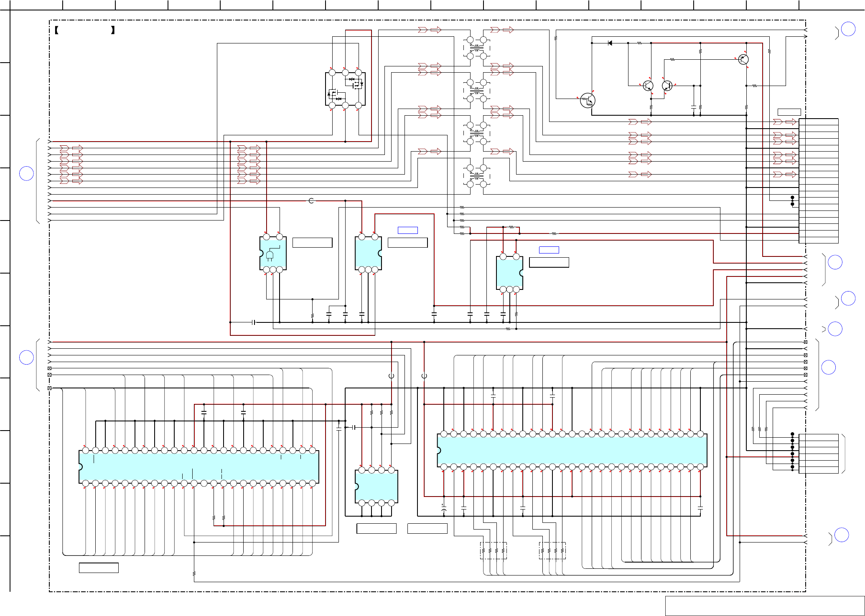Select the tall multi-row connector on the right edge

coord(819,181)
